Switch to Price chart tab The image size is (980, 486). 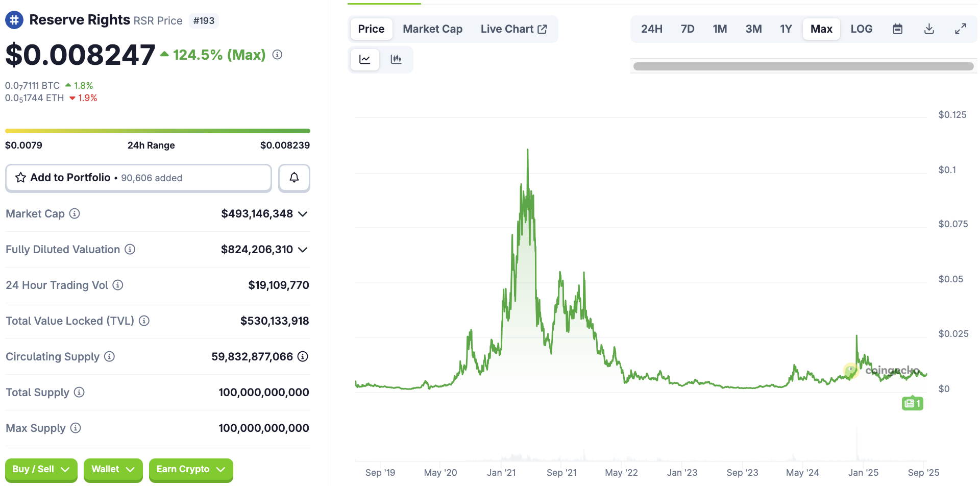tap(371, 29)
